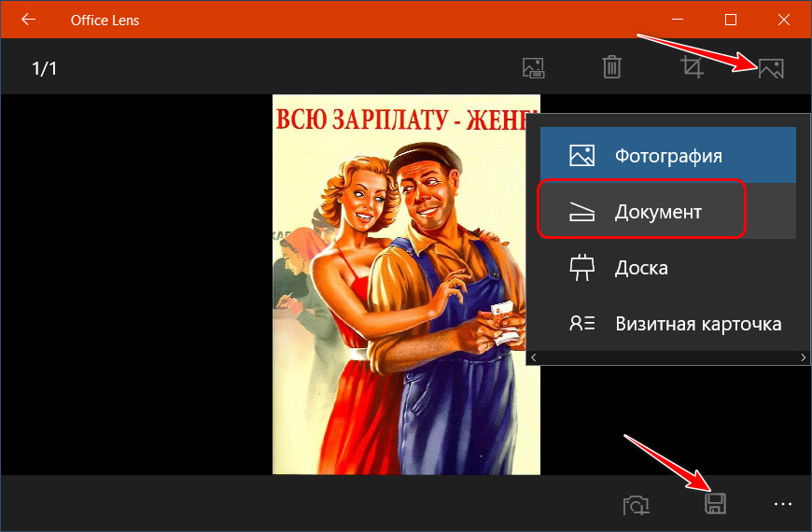Viewport: 812px width, 532px height.
Task: Maximize the Office Lens window
Action: (731, 20)
